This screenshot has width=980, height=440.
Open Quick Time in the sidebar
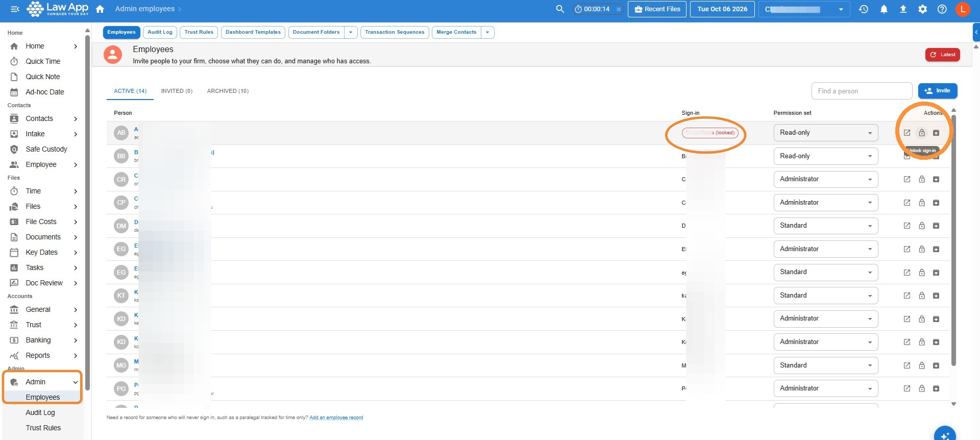43,61
